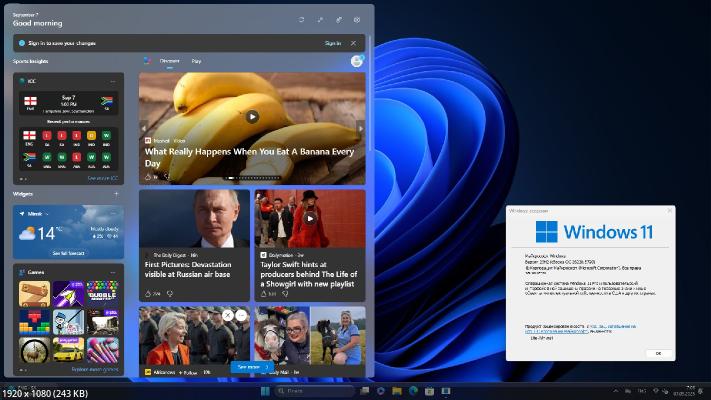Dislike the Taylor Swift article
711x400 pixels.
click(285, 294)
